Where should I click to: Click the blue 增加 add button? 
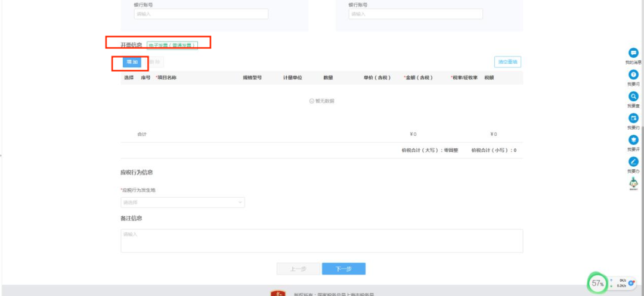coord(132,62)
